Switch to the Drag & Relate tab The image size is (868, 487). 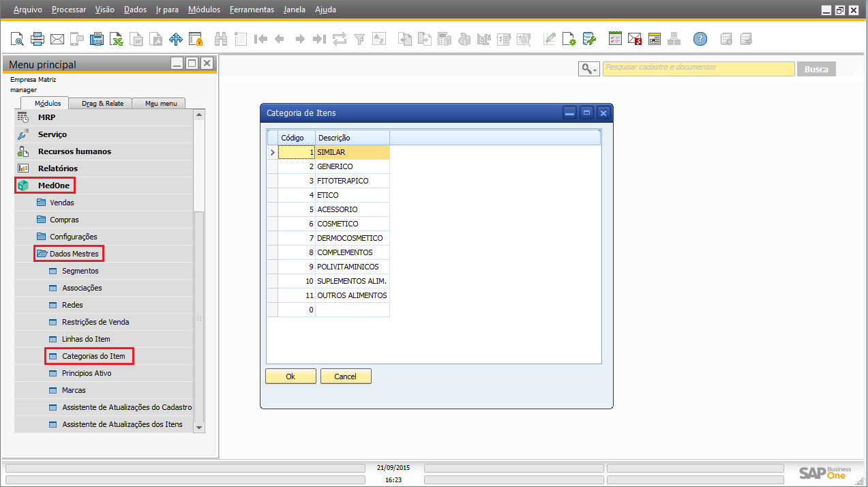click(x=102, y=103)
